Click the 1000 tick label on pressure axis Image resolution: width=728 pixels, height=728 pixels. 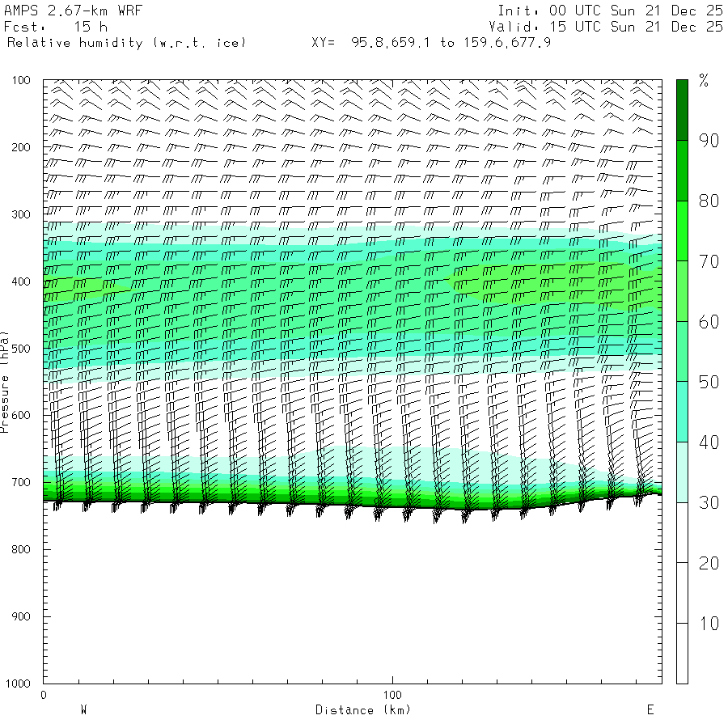(19, 684)
